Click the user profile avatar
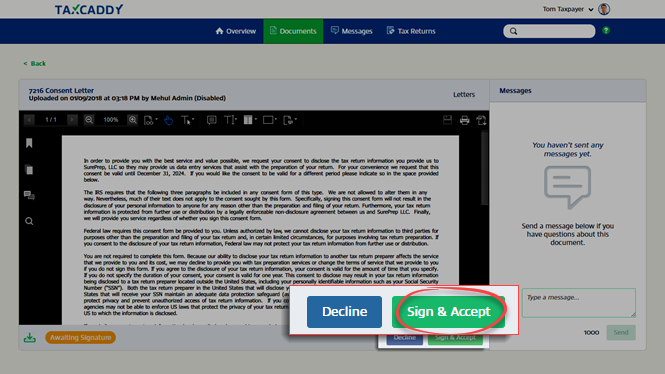This screenshot has height=374, width=665. 604,9
